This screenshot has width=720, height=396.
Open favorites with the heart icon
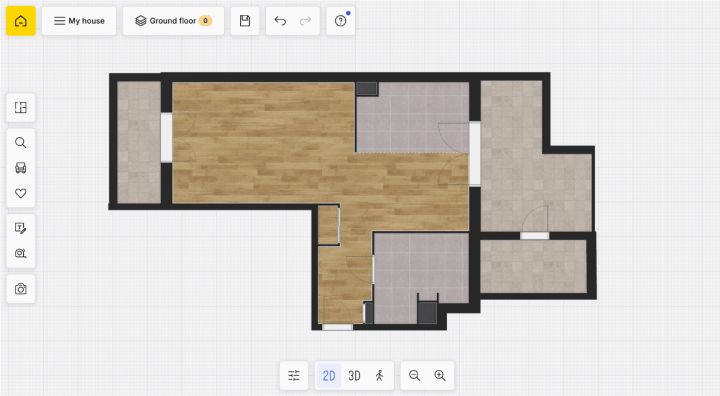tap(21, 193)
